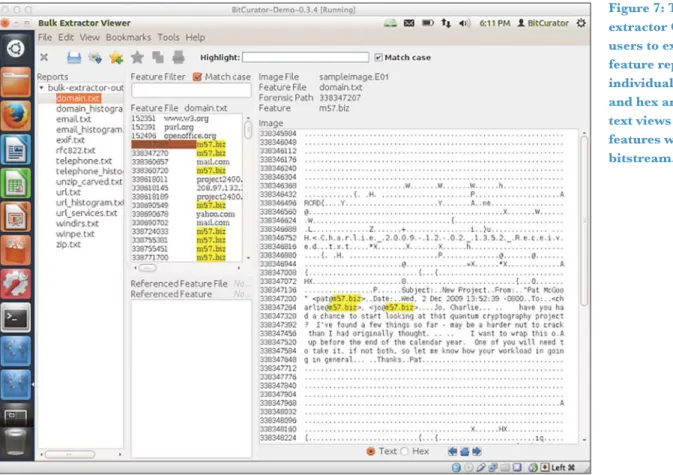Collapse the bulk-extractor-out report tree

click(42, 88)
